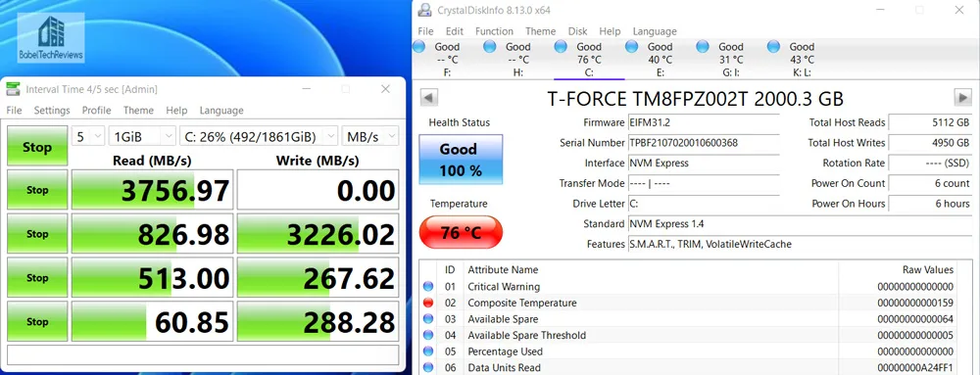Select the C: drive status orb
Screen dimensions: 980x375
pyautogui.click(x=561, y=46)
